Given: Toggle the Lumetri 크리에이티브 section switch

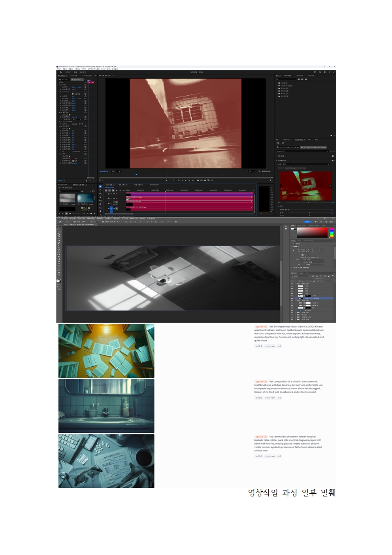Looking at the screenshot, I should click(333, 161).
